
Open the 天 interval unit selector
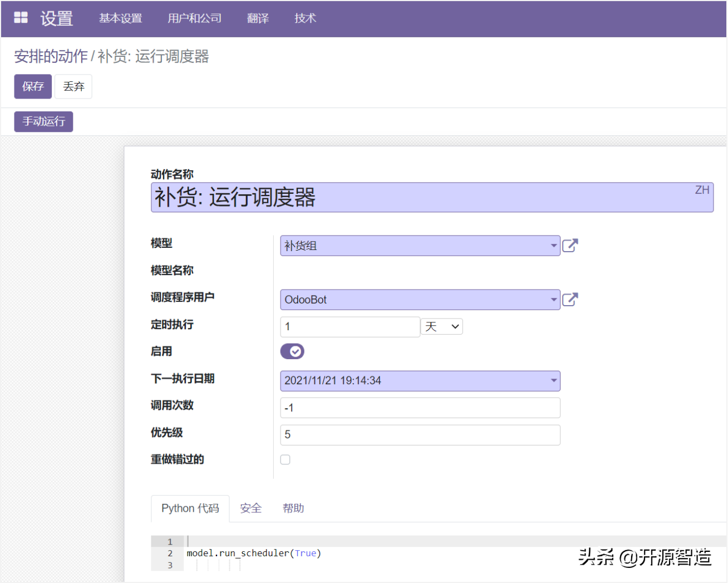click(x=442, y=327)
